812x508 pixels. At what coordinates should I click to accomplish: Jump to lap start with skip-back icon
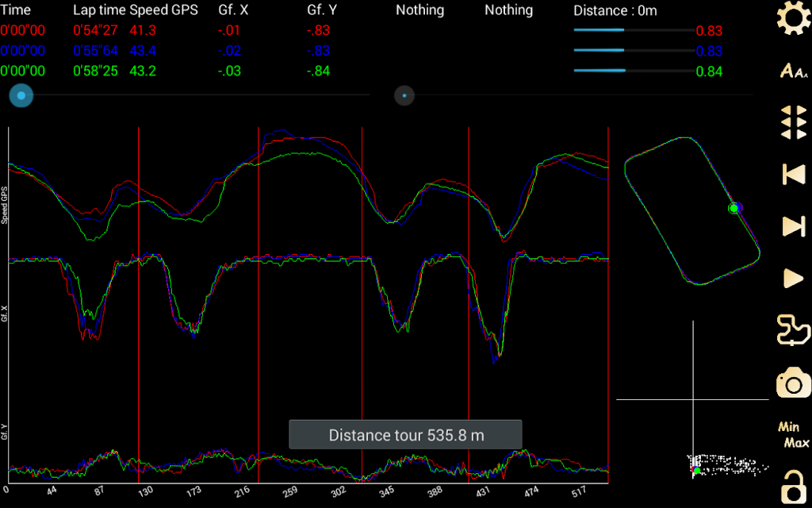[x=793, y=174]
